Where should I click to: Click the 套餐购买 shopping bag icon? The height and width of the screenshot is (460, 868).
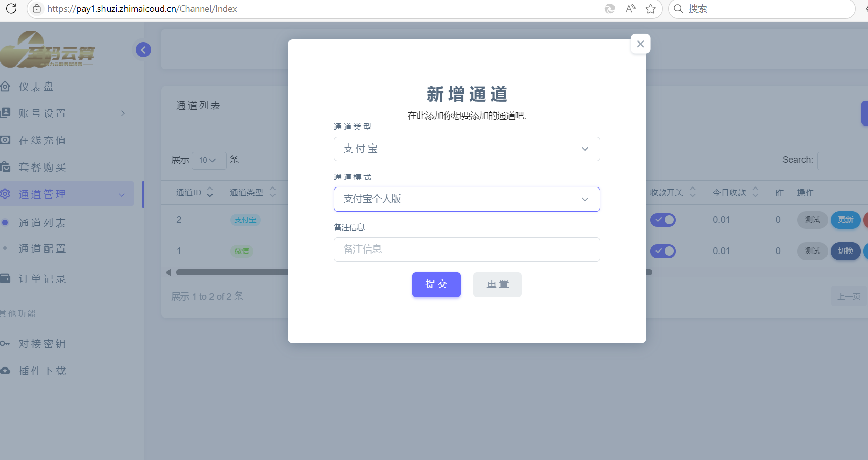[x=5, y=166]
